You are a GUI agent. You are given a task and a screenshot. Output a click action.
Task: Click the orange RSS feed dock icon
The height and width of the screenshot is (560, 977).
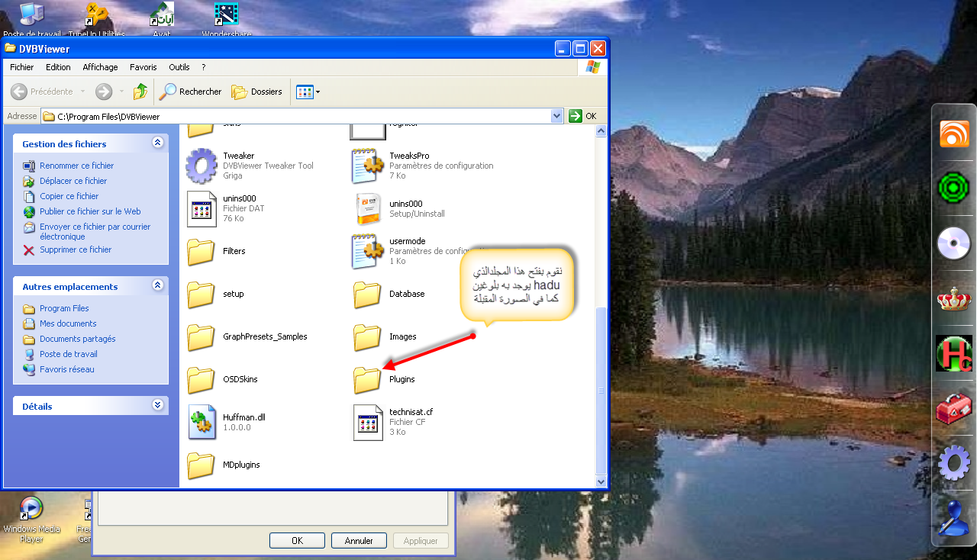953,135
